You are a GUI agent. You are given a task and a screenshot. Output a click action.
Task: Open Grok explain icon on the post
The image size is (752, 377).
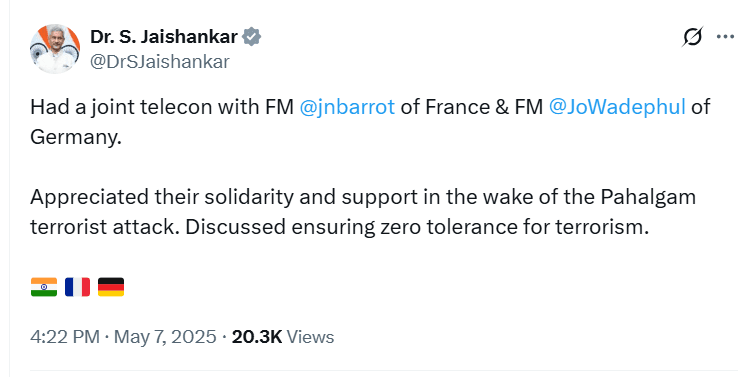click(x=692, y=37)
